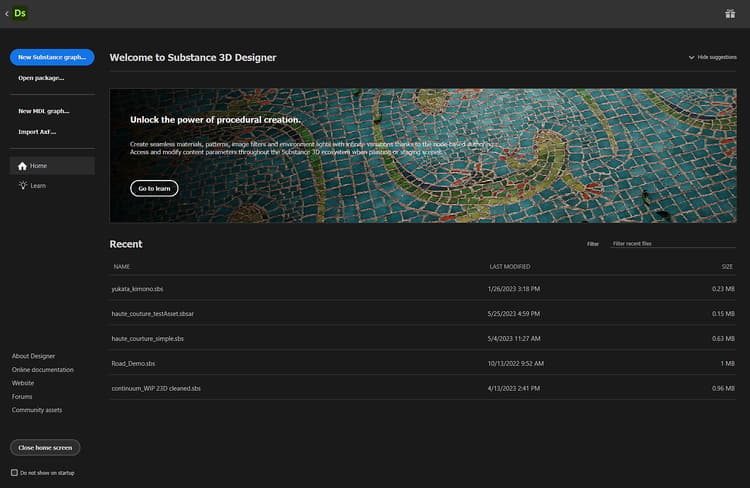750x488 pixels.
Task: Visit the Community assets link
Action: (x=37, y=410)
